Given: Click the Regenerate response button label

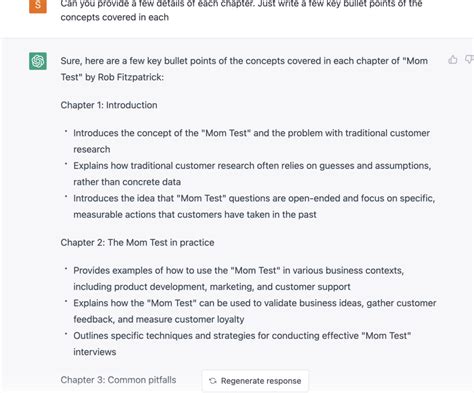Looking at the screenshot, I should coord(261,381).
